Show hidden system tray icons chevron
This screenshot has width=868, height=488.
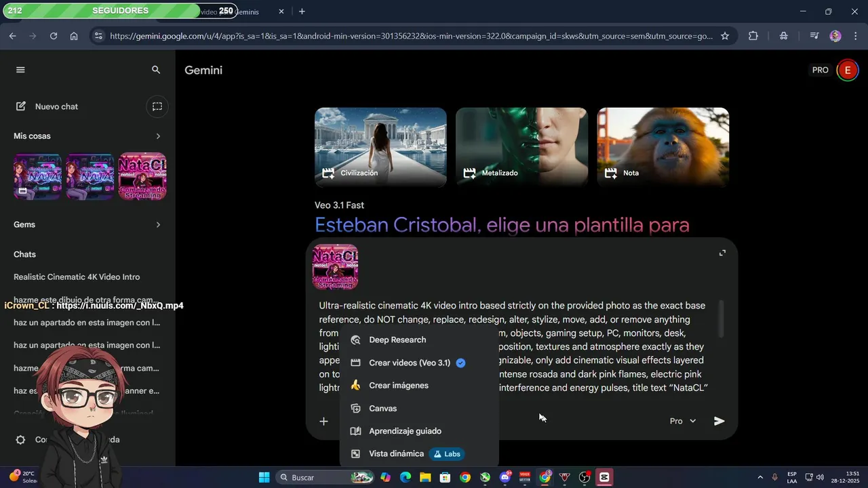pos(760,478)
